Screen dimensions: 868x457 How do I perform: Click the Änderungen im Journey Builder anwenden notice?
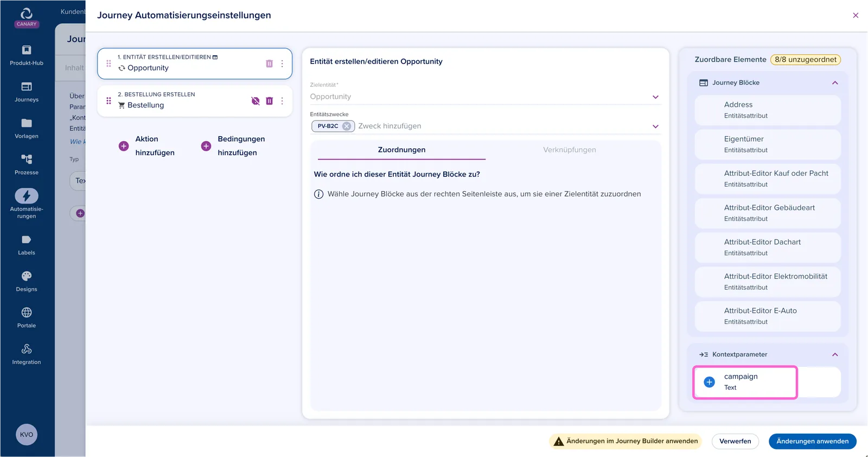click(x=626, y=441)
